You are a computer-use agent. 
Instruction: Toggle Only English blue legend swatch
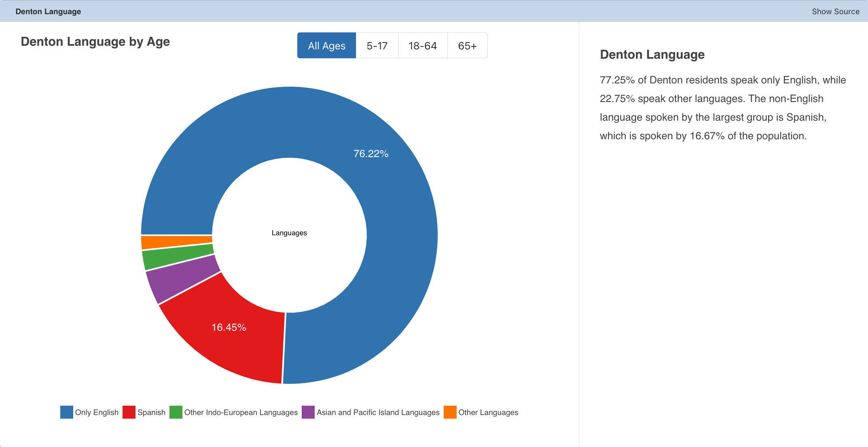pyautogui.click(x=67, y=412)
